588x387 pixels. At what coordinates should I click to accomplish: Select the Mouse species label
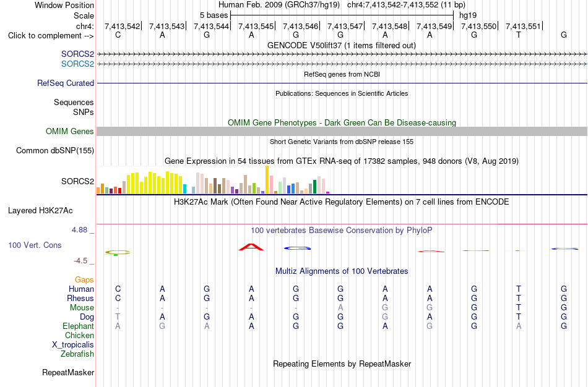(x=82, y=308)
